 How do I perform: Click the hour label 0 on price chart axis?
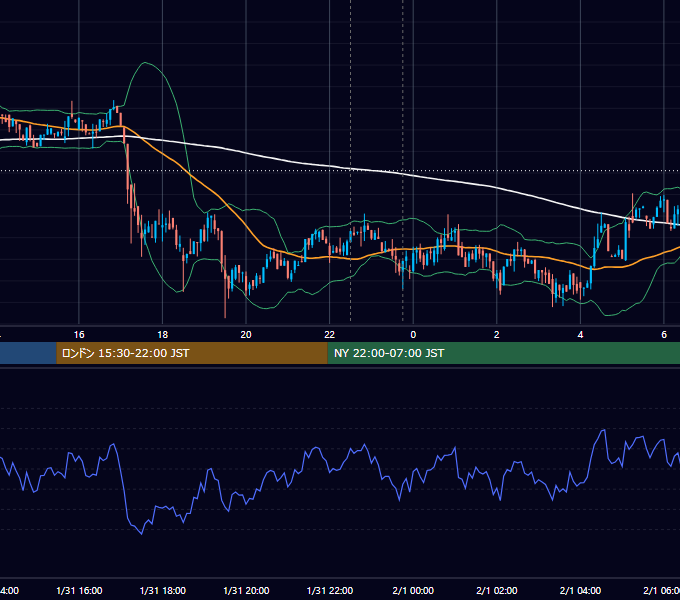pos(413,335)
